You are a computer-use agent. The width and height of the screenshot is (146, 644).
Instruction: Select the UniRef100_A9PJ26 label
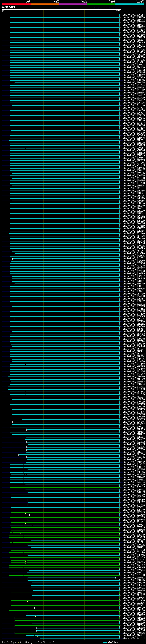(x=134, y=289)
